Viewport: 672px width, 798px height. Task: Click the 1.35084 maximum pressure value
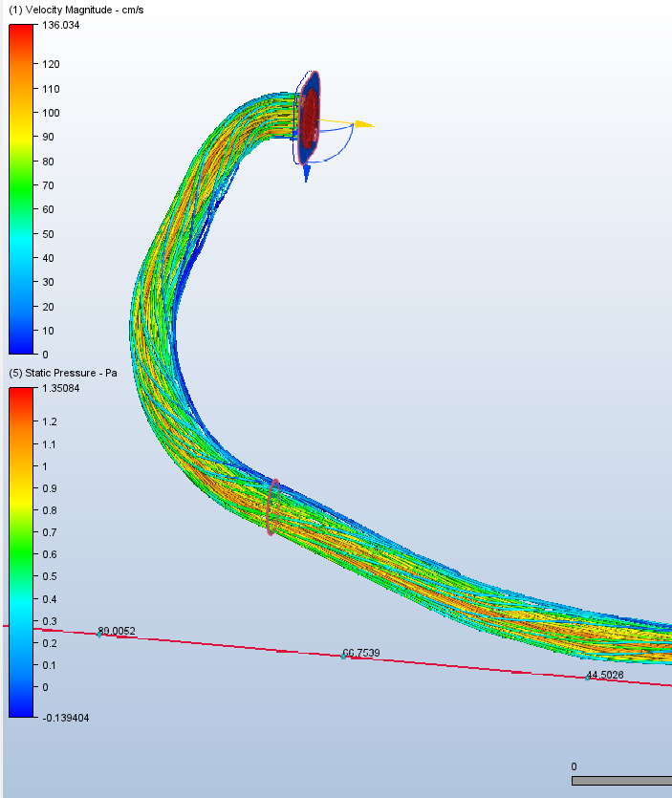61,388
